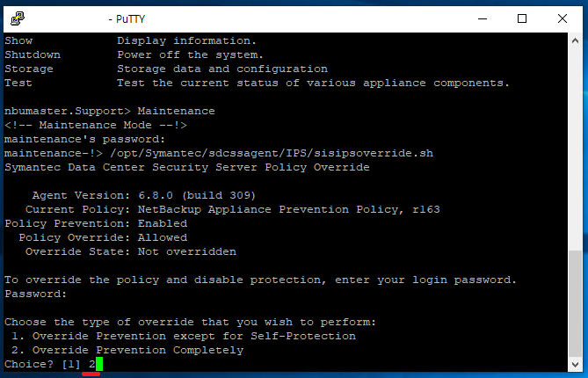Click the 'Shutdown' command text

coord(33,55)
